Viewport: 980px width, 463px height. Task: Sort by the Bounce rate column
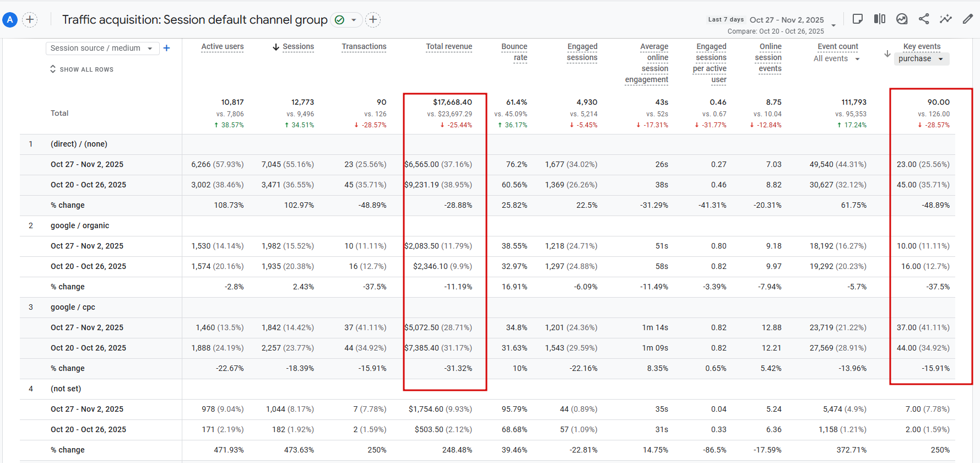[515, 52]
